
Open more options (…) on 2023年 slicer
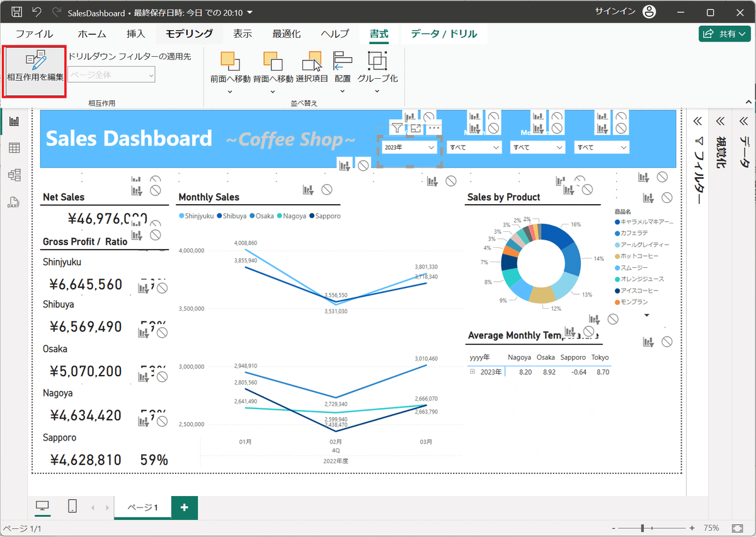click(x=433, y=128)
